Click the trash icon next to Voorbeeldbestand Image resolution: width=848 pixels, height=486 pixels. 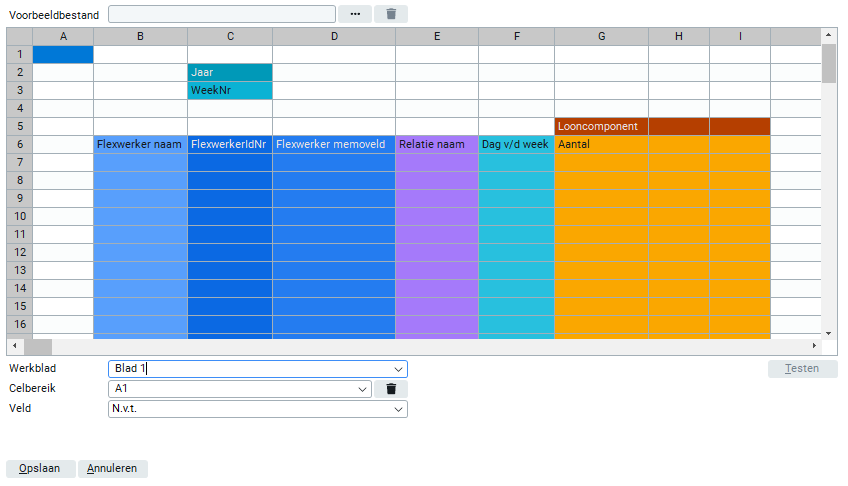point(391,14)
